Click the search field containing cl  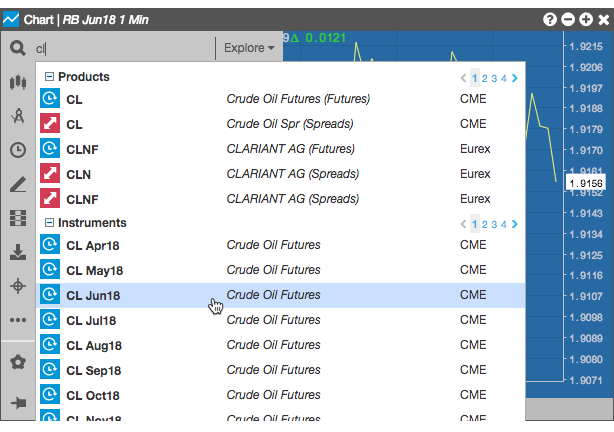[x=125, y=49]
